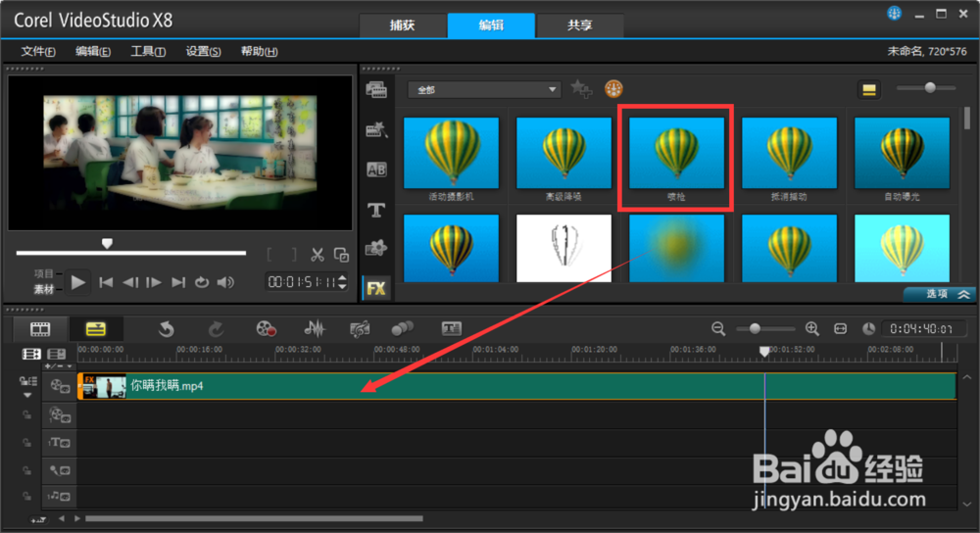Switch to the 编辑 tab
This screenshot has width=980, height=533.
coord(491,25)
